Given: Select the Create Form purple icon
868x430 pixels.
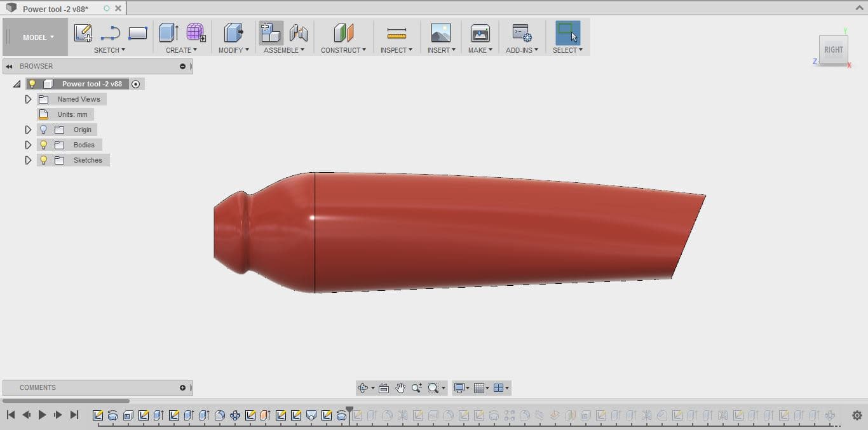Looking at the screenshot, I should (x=196, y=33).
